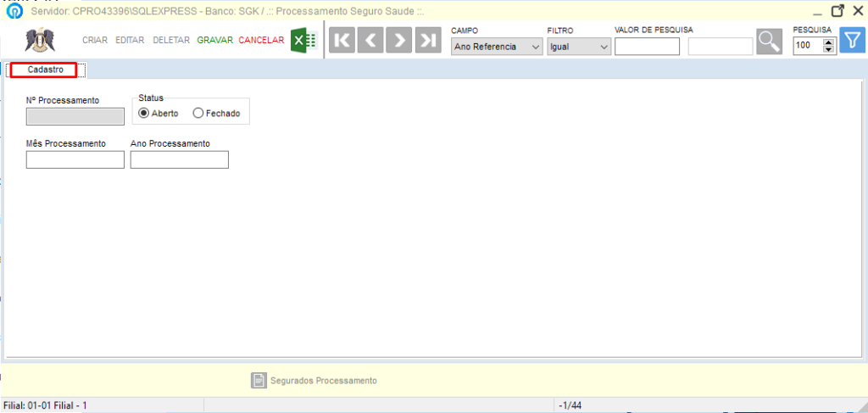Click CRIAR to create a record
The height and width of the screenshot is (413, 868).
[95, 40]
